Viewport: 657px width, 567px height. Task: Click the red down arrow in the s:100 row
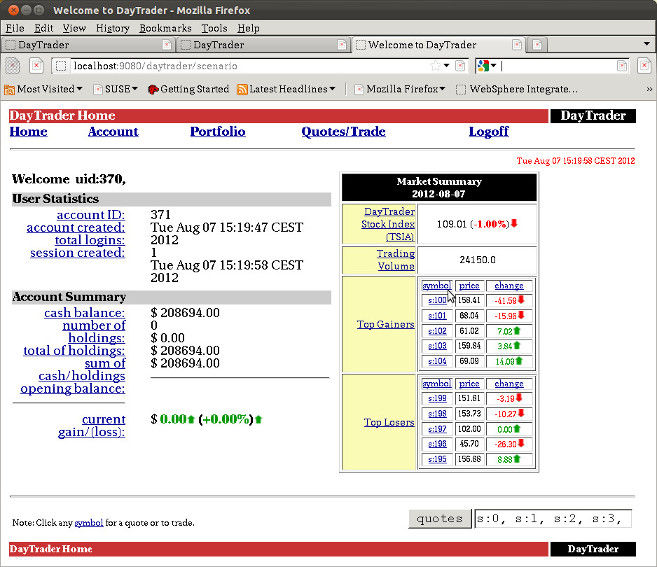(521, 300)
